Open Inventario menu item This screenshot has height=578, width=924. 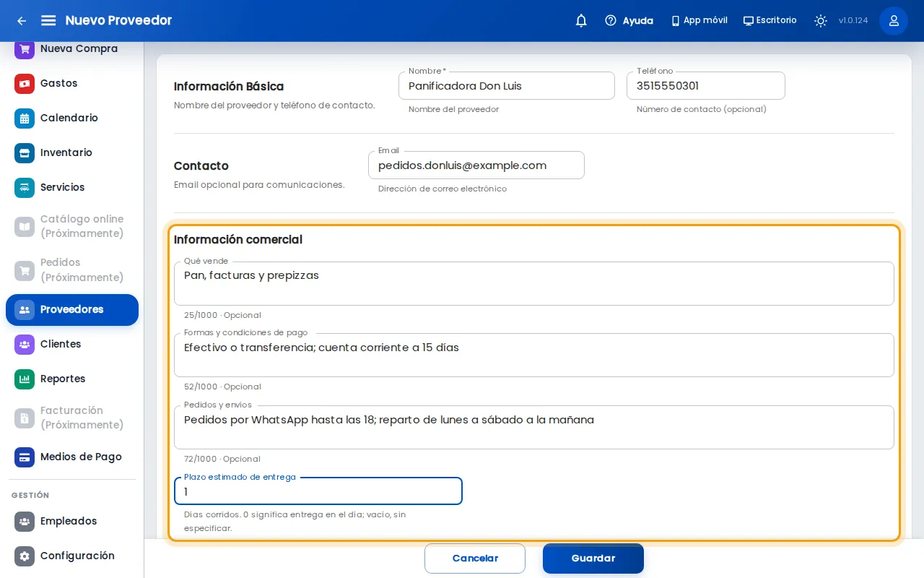click(72, 153)
